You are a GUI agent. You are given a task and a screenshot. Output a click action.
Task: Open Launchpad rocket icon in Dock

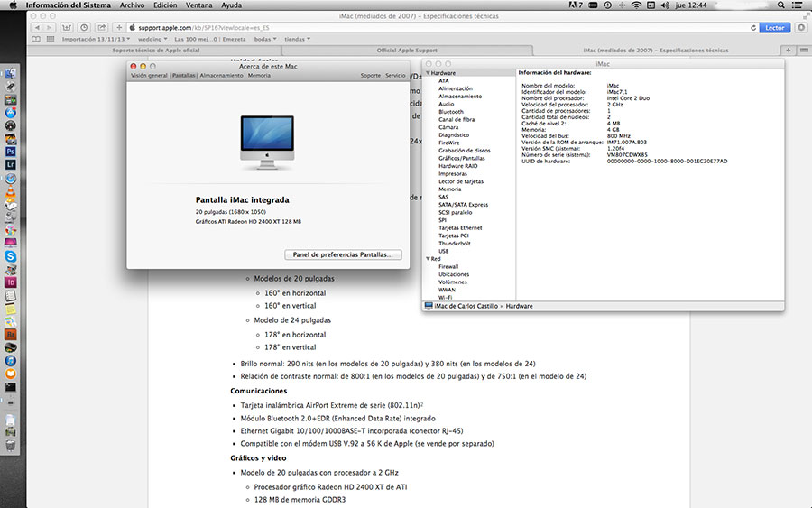tap(10, 87)
